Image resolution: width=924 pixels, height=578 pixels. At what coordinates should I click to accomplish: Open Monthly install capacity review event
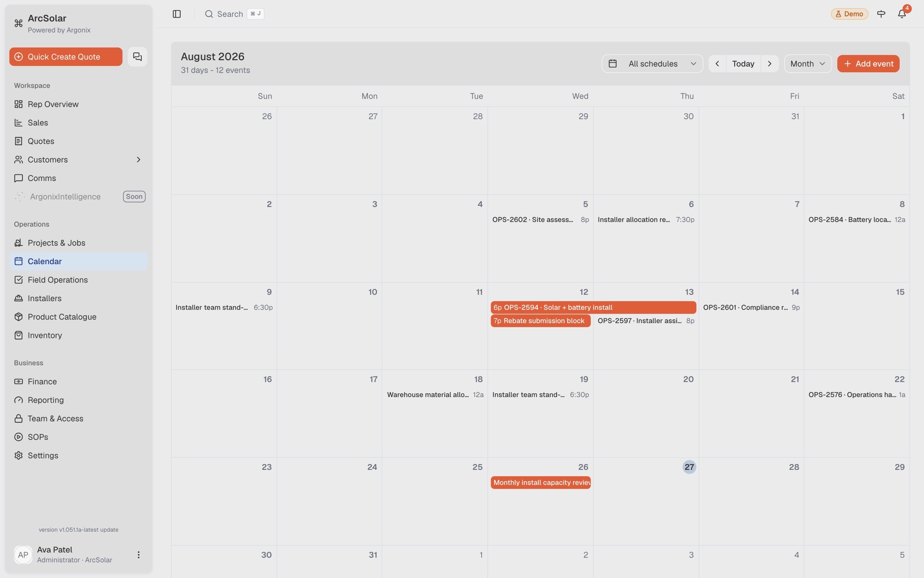coord(541,483)
